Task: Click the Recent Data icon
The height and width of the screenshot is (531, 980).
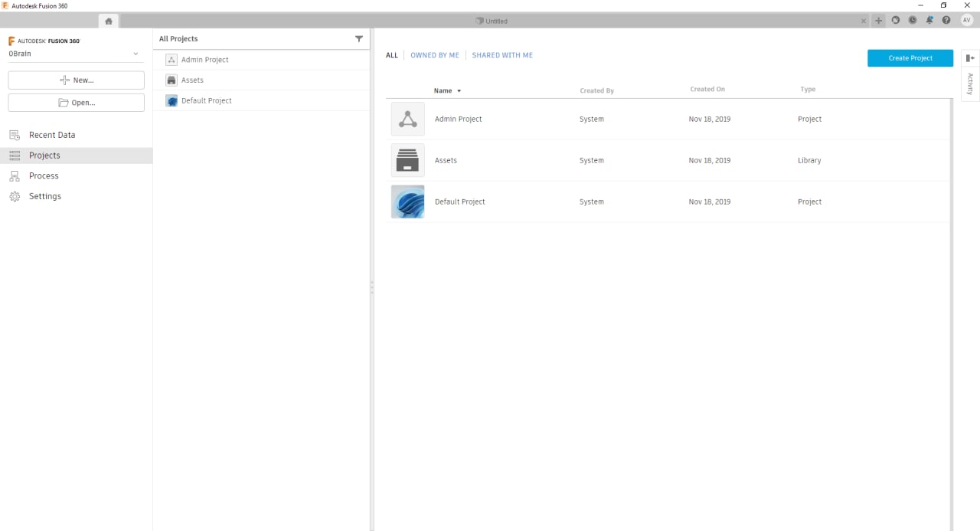Action: [15, 135]
